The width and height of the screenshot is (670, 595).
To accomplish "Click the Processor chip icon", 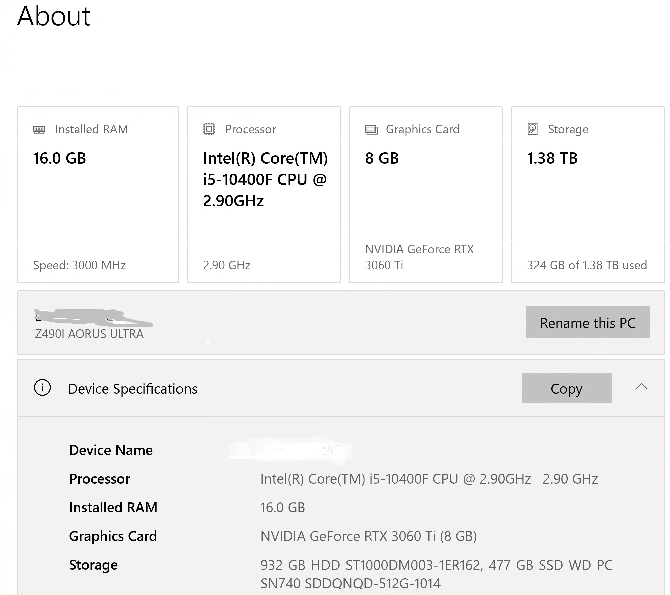I will pos(209,129).
